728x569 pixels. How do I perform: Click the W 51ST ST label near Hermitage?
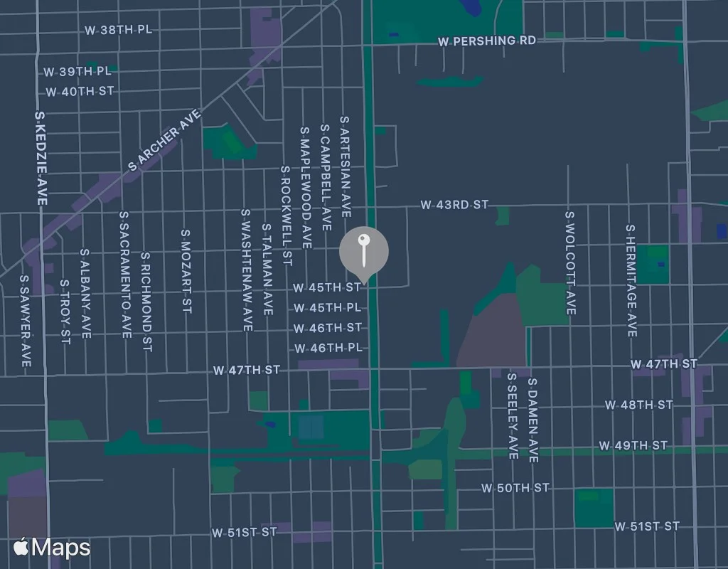[x=647, y=526]
